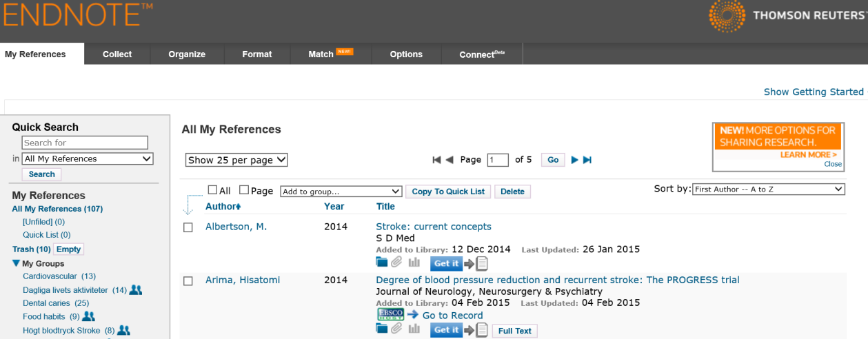Click the Delete button
This screenshot has width=868, height=339.
coord(512,192)
